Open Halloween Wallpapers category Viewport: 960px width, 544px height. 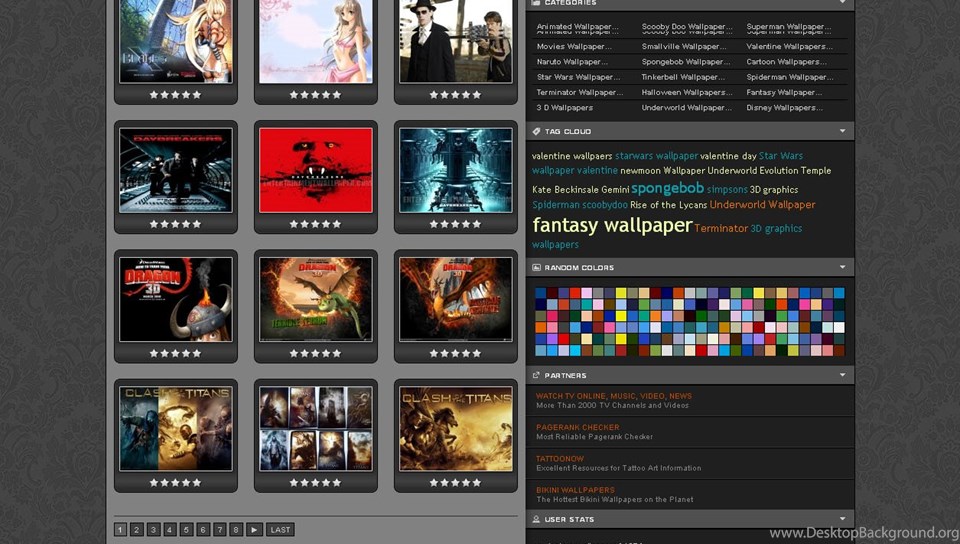(x=687, y=92)
